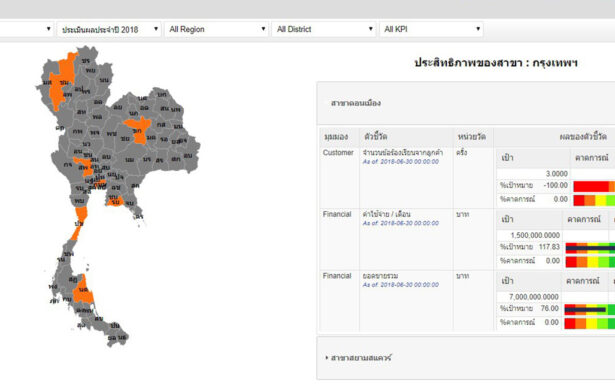Select the orange Khon Kaen province in the northeast
The width and height of the screenshot is (615, 384).
click(139, 131)
